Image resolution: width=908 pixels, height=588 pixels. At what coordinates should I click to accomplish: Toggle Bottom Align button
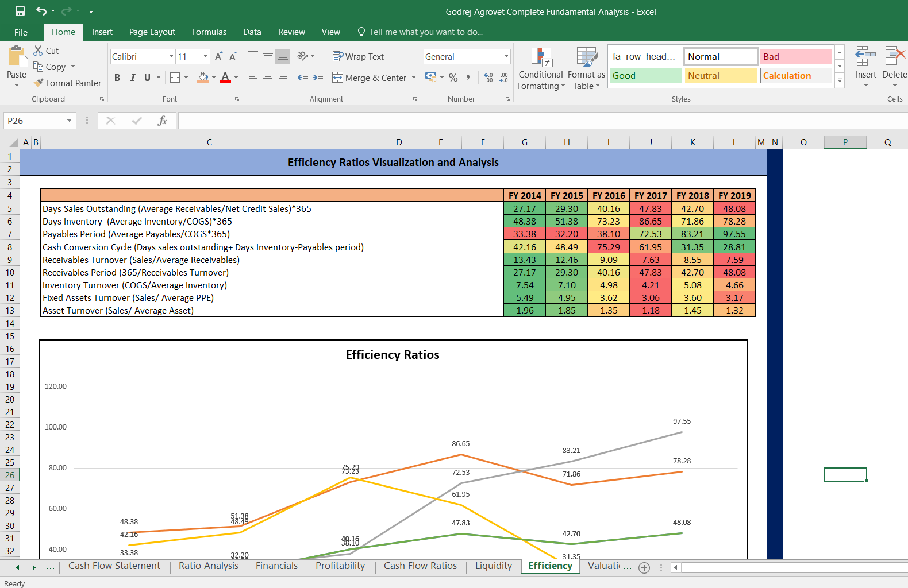pyautogui.click(x=283, y=56)
